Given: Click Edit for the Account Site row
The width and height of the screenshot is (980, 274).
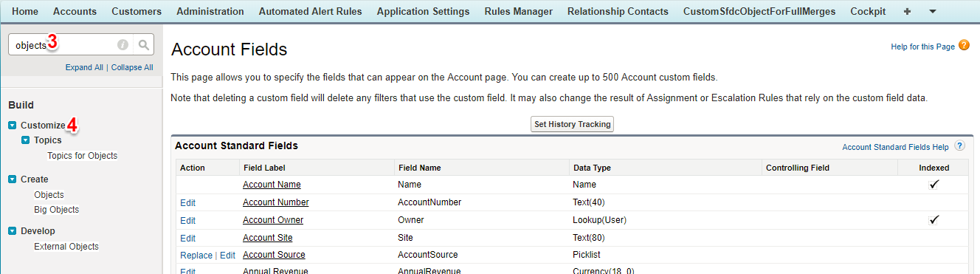Looking at the screenshot, I should click(x=187, y=238).
